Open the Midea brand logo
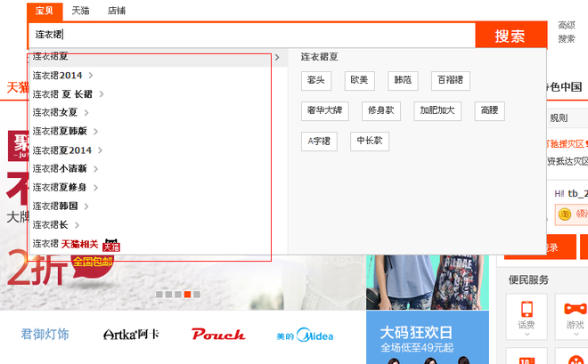588x364 pixels. click(304, 335)
